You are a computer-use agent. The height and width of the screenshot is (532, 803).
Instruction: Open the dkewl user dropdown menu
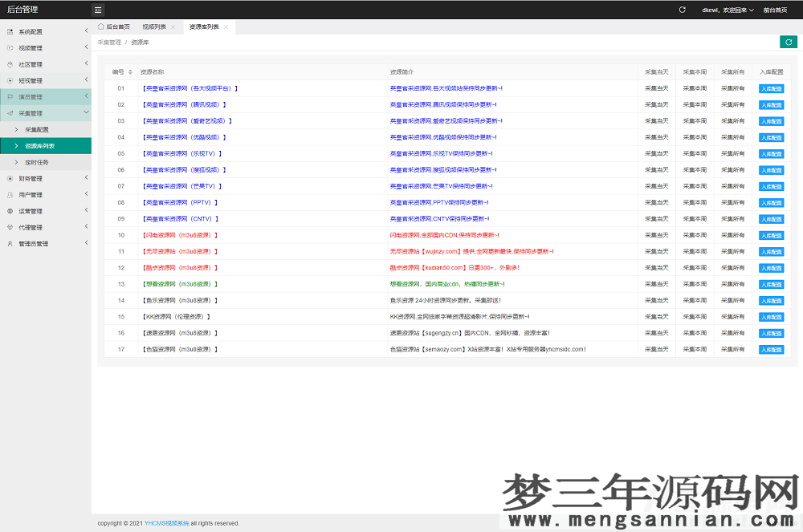pyautogui.click(x=728, y=10)
